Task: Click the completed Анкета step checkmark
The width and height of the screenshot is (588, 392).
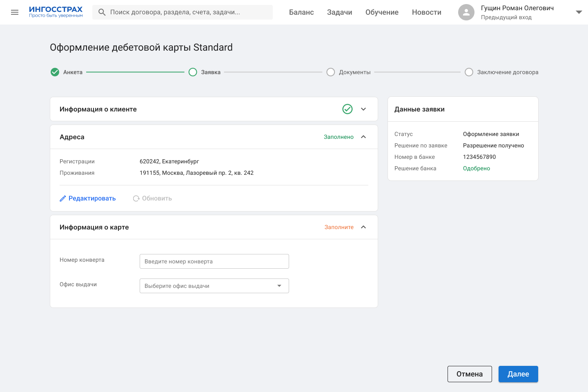Action: pyautogui.click(x=55, y=72)
